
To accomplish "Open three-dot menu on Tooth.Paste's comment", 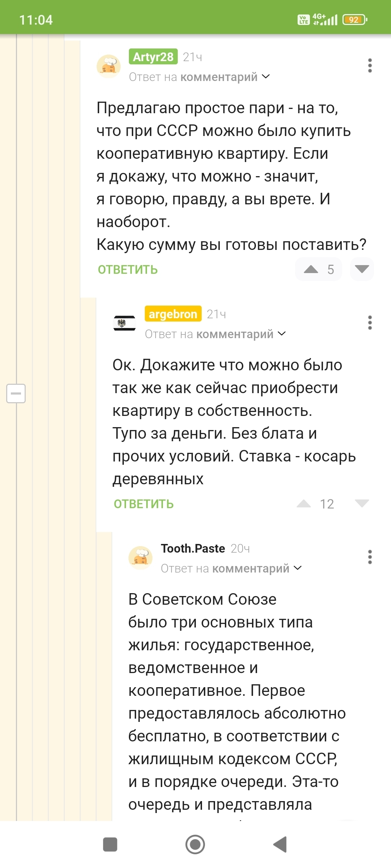I will 370,557.
